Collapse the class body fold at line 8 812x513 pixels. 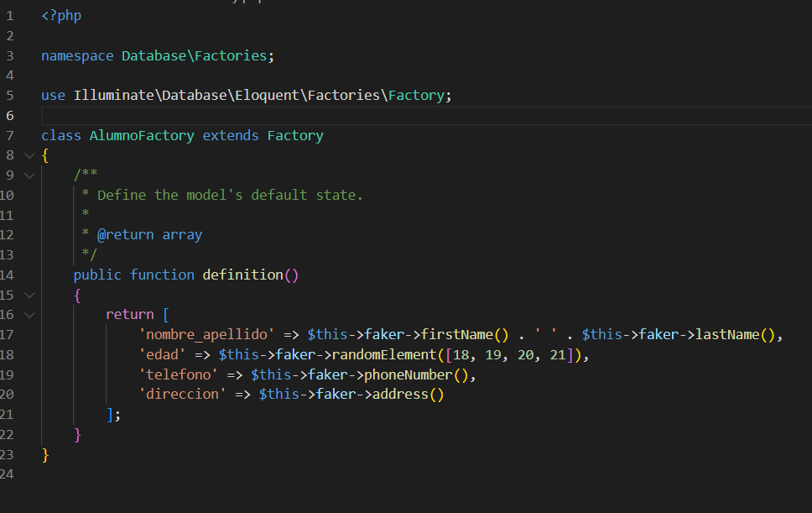29,155
